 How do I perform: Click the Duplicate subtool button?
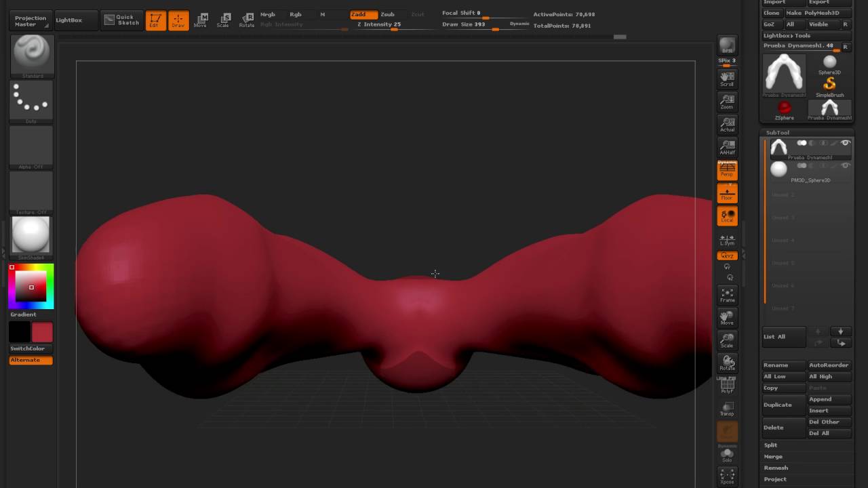click(x=784, y=405)
